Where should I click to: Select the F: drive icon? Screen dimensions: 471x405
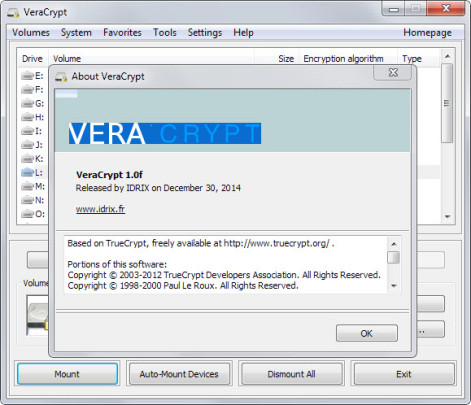27,90
